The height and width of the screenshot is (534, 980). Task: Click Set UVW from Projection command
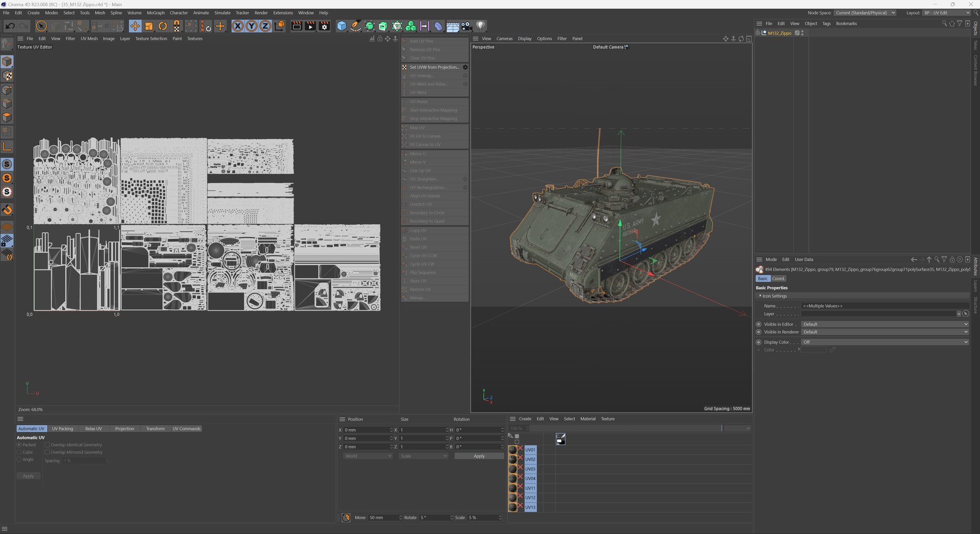(x=434, y=67)
